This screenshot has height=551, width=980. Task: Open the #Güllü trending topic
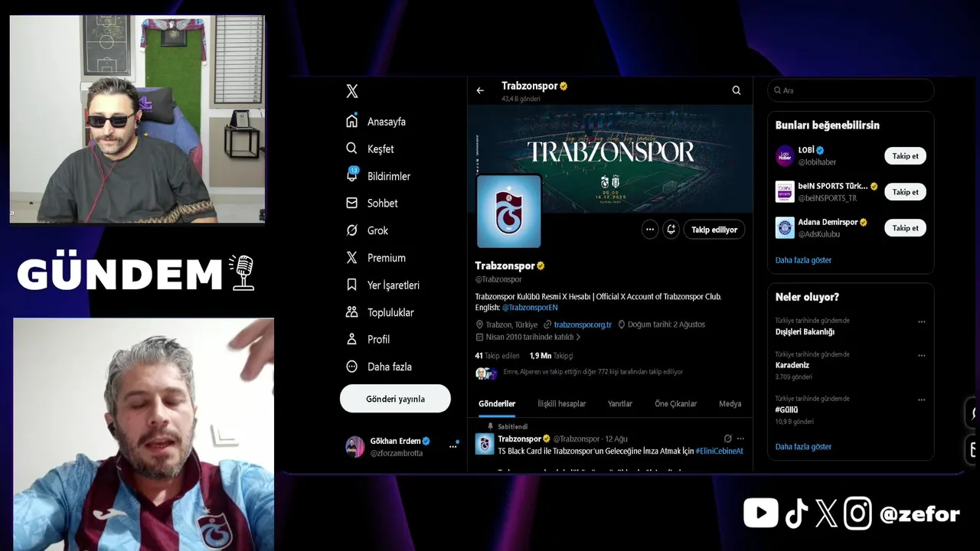tap(786, 409)
